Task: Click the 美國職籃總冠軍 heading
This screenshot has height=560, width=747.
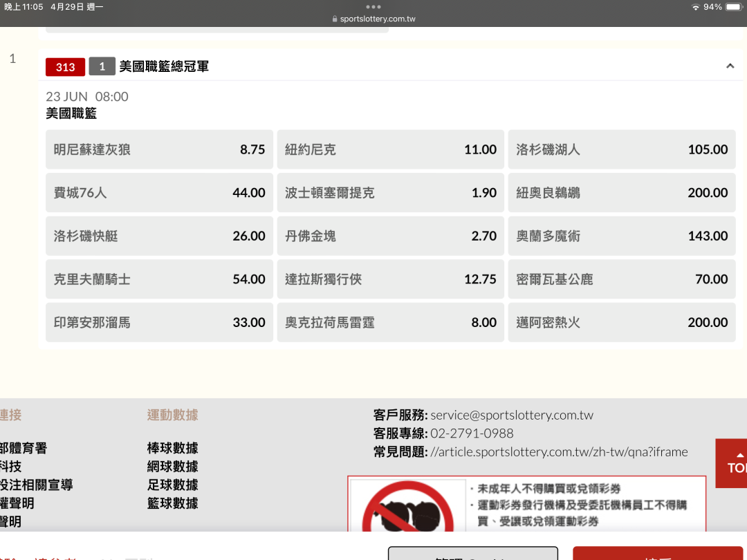Action: click(x=164, y=66)
